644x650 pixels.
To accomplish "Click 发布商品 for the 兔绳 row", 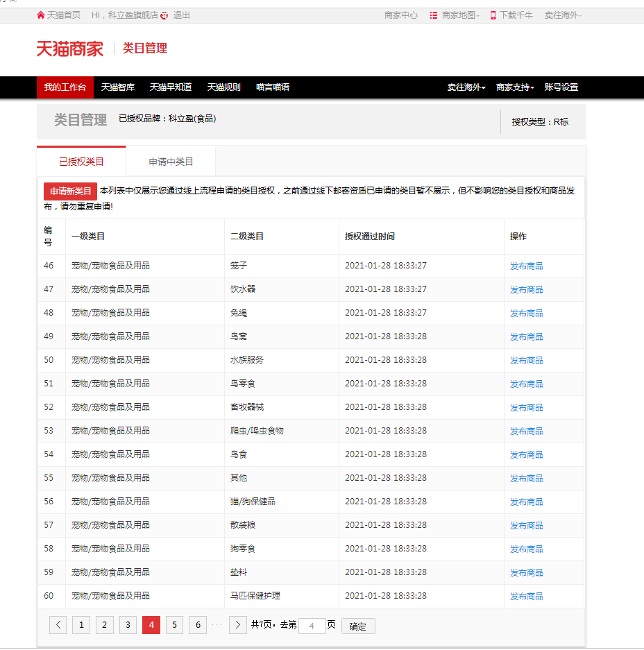I will 526,314.
